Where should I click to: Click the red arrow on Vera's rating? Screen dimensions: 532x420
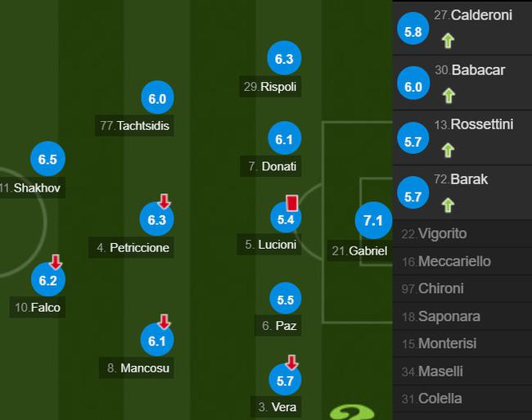(292, 362)
